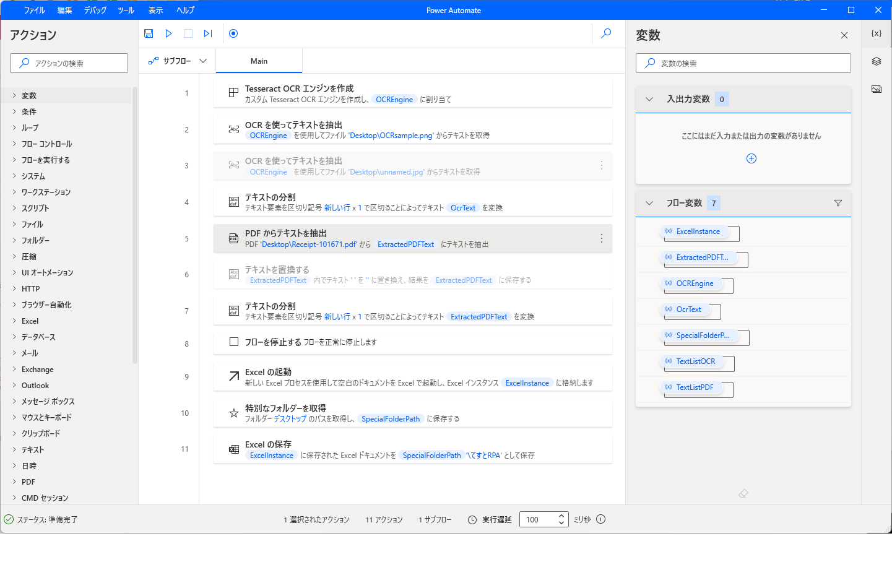The height and width of the screenshot is (588, 892).
Task: Switch to the Main tab
Action: click(x=259, y=61)
